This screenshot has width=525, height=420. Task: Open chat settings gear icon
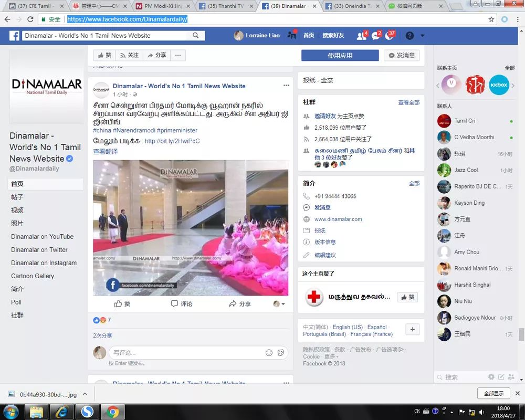click(491, 377)
